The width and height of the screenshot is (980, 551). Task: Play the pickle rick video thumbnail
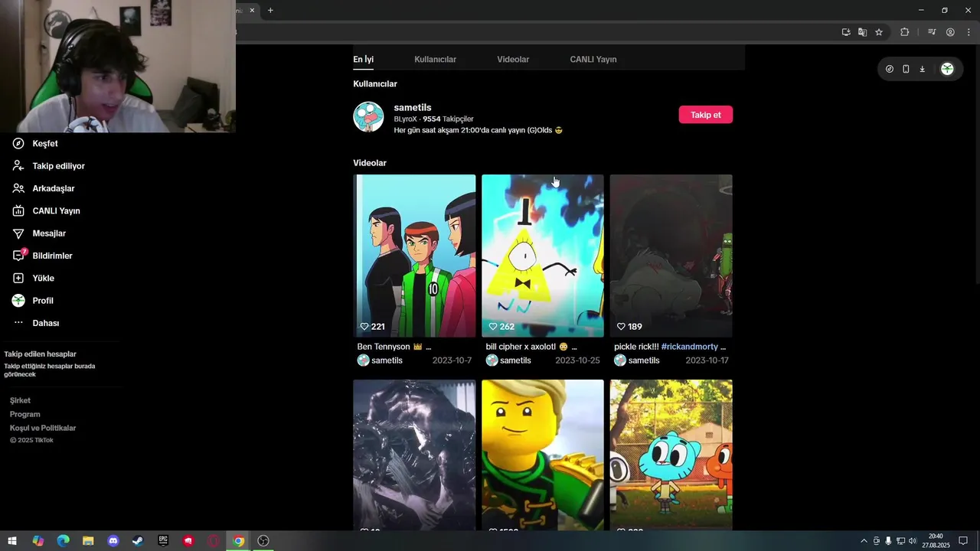pos(671,256)
